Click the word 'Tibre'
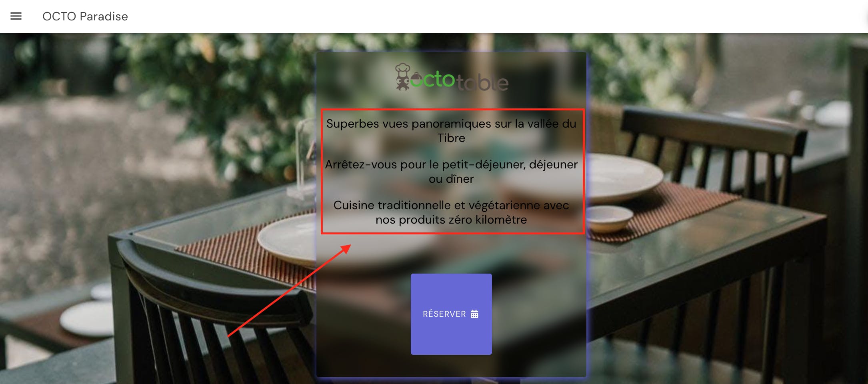868x384 pixels. click(x=451, y=138)
